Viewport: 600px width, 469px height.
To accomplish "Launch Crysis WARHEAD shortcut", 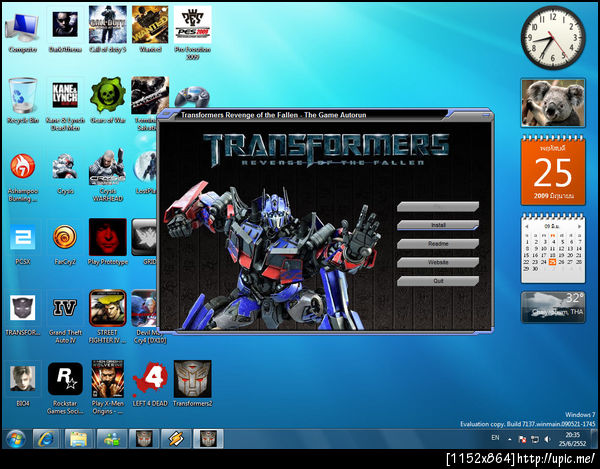I will 108,176.
